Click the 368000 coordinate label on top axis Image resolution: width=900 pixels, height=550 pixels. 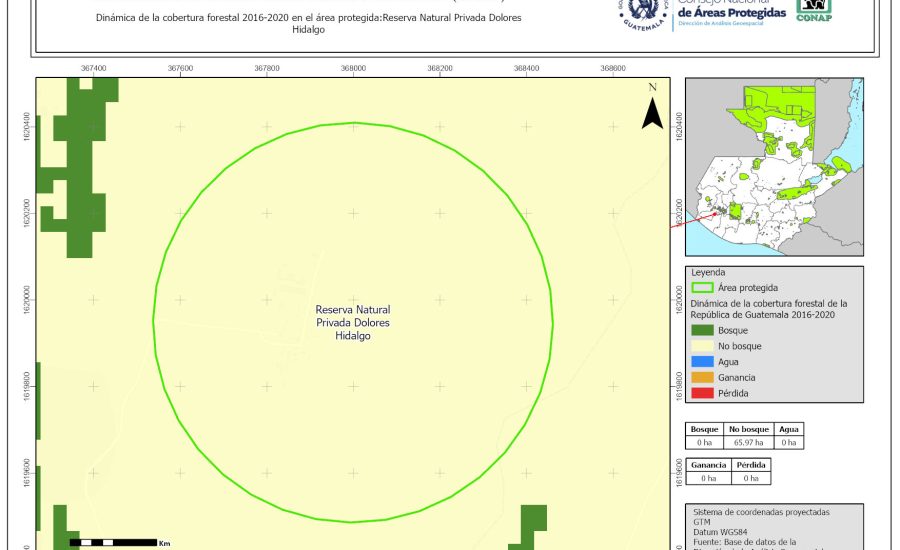point(353,68)
